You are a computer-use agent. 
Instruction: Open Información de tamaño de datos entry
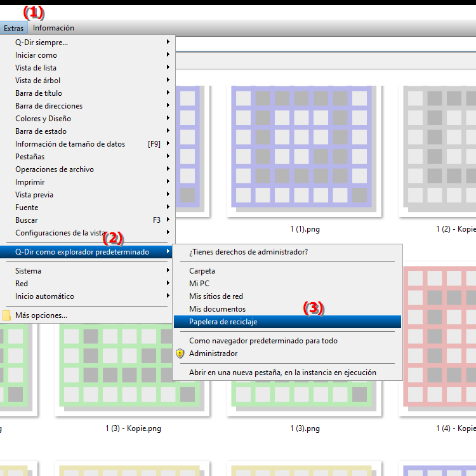tap(88, 144)
